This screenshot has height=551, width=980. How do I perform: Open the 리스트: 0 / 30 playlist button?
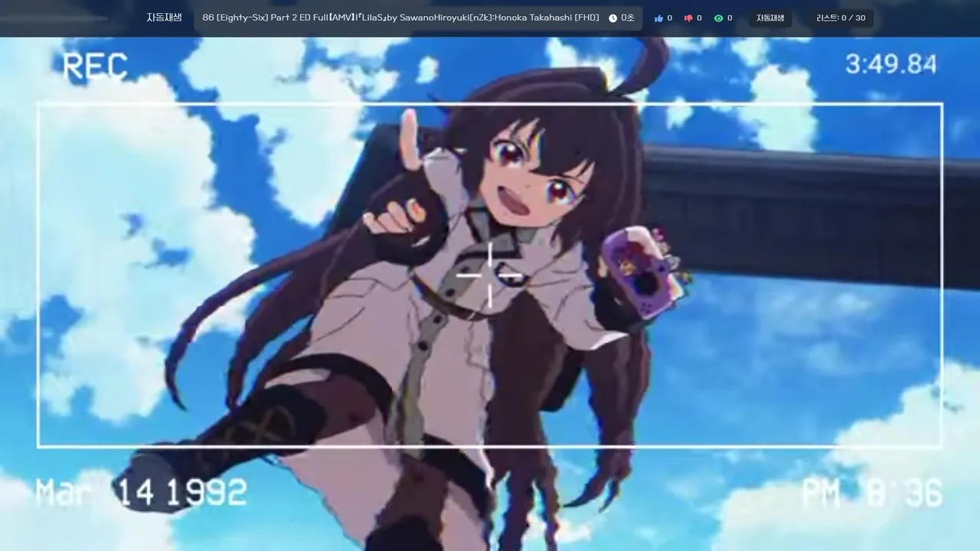click(x=841, y=18)
